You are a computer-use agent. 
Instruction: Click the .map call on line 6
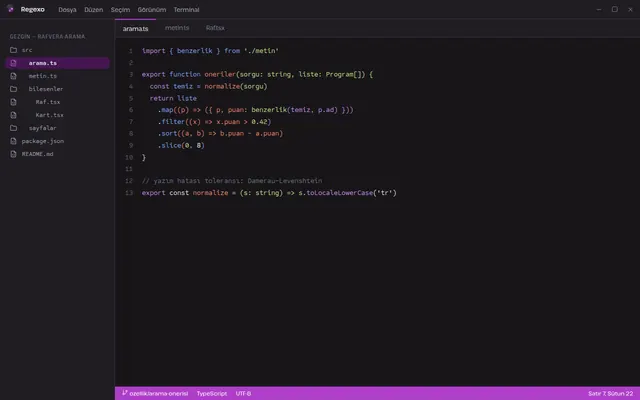165,110
